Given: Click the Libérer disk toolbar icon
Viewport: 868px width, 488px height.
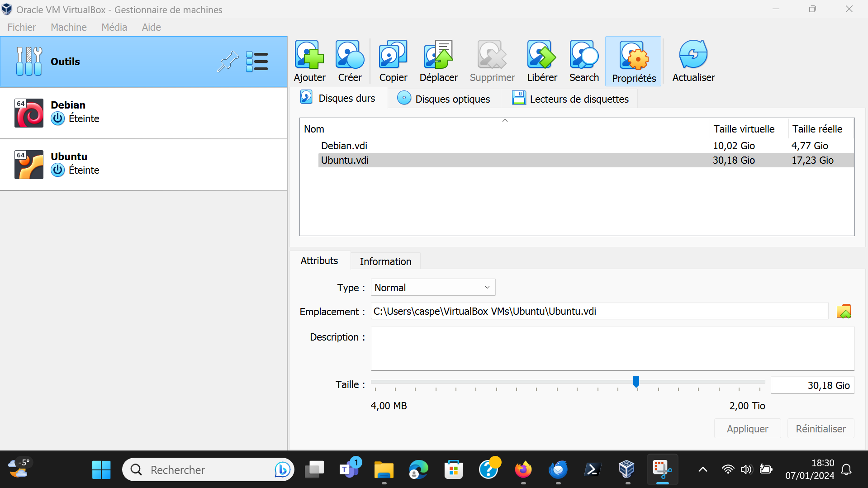Looking at the screenshot, I should tap(542, 61).
